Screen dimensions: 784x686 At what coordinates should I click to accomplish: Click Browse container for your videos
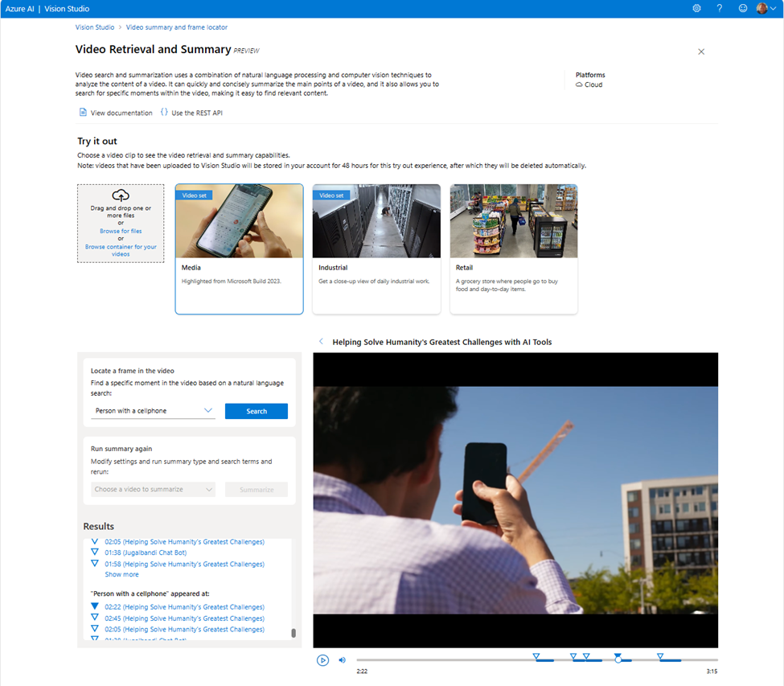[121, 250]
